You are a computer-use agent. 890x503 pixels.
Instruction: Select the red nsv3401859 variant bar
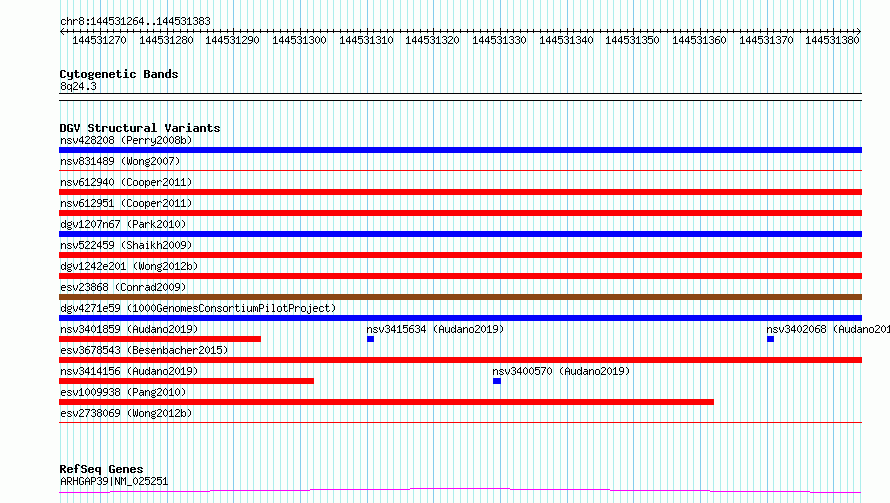coord(160,339)
